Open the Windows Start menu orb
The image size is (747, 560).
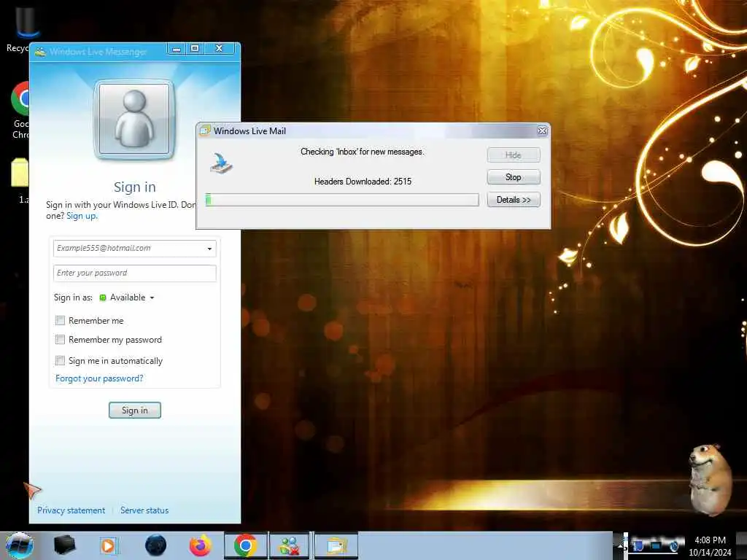[20, 545]
